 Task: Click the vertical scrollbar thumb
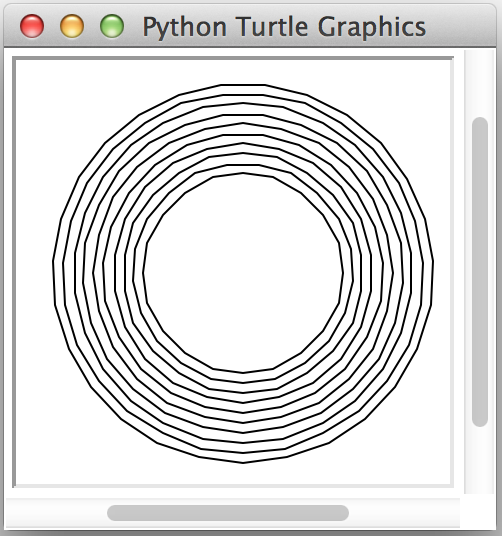[x=480, y=272]
